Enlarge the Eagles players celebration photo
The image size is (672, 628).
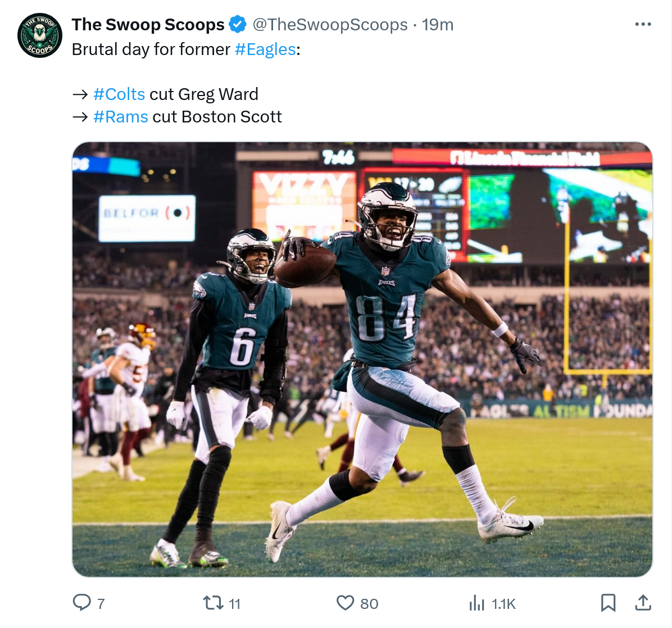click(362, 359)
